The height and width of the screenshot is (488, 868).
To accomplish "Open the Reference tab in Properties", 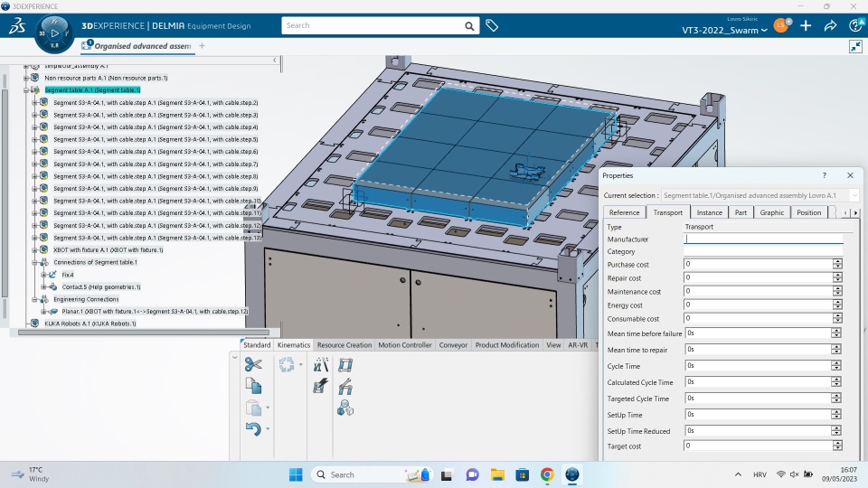I will 624,212.
